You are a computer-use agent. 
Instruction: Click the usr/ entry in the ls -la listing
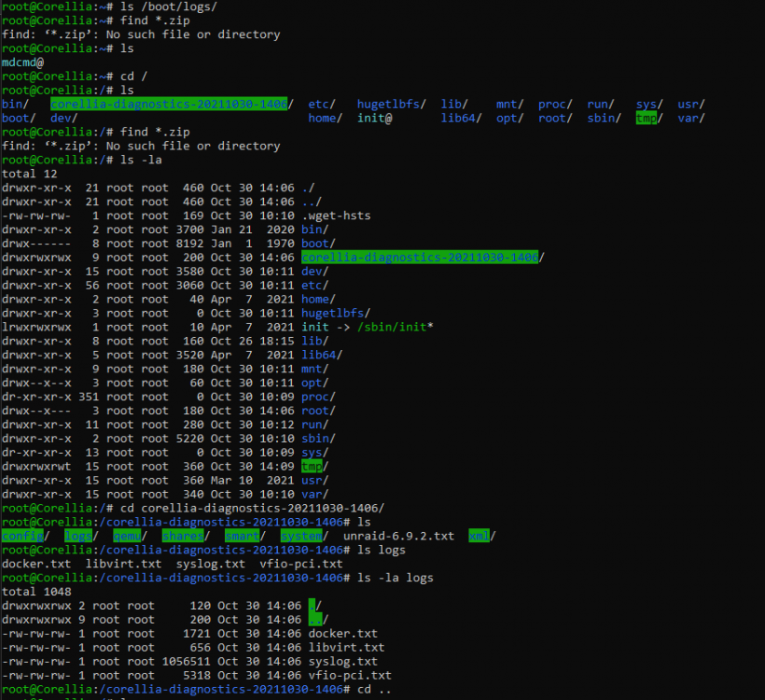point(314,481)
